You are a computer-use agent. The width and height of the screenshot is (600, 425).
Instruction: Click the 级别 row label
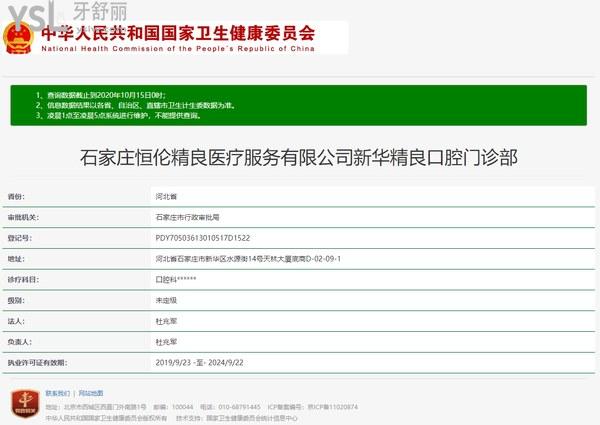[16, 300]
